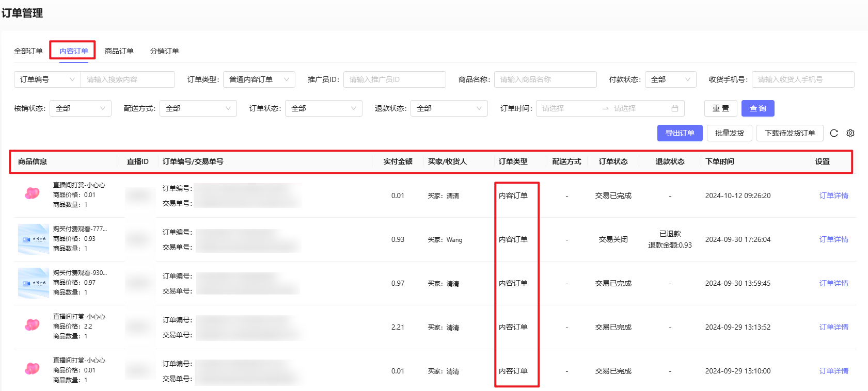Click calendar icon in 订单时间 picker
This screenshot has height=391, width=868.
pyautogui.click(x=674, y=108)
